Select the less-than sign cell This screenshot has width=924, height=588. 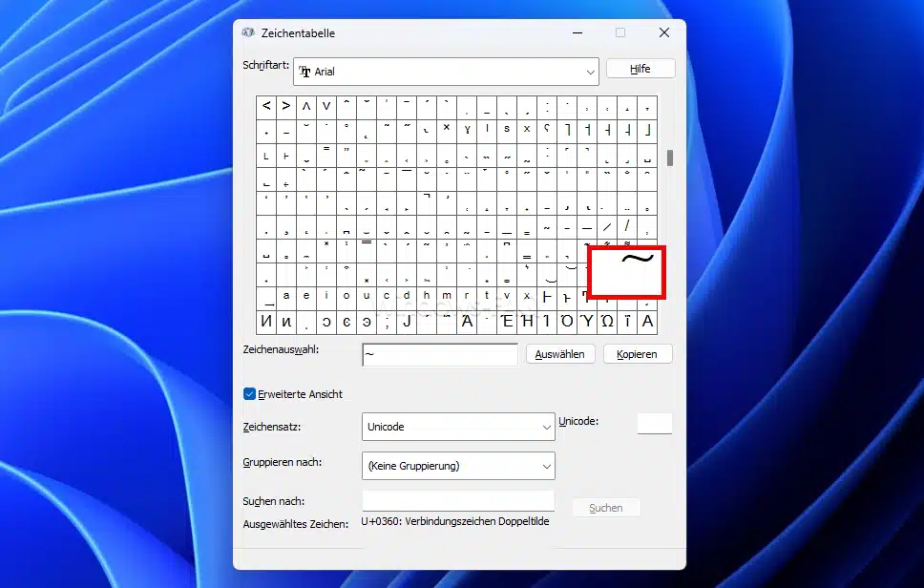pos(266,108)
